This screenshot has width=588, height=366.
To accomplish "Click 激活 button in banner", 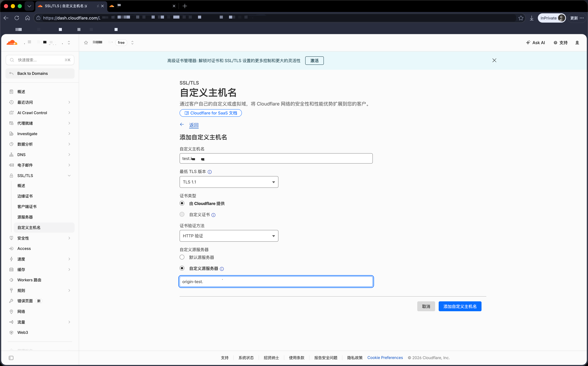I will 314,60.
